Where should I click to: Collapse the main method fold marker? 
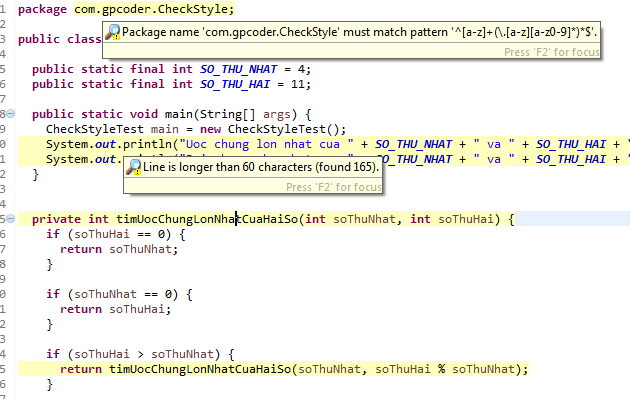11,114
